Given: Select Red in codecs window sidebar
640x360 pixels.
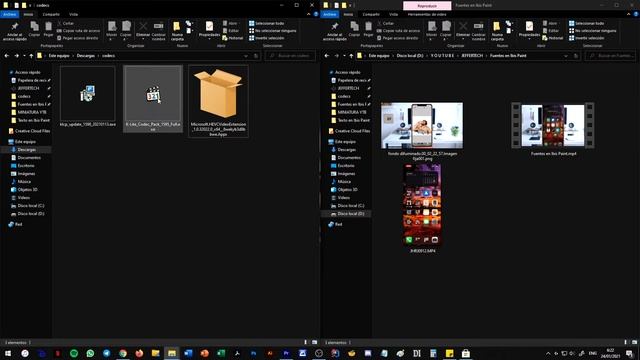Looking at the screenshot, I should pyautogui.click(x=18, y=224).
